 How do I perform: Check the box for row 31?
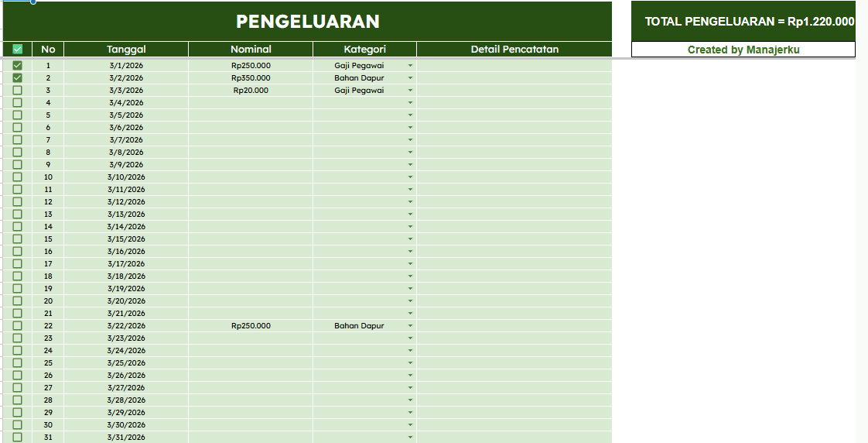coord(17,437)
